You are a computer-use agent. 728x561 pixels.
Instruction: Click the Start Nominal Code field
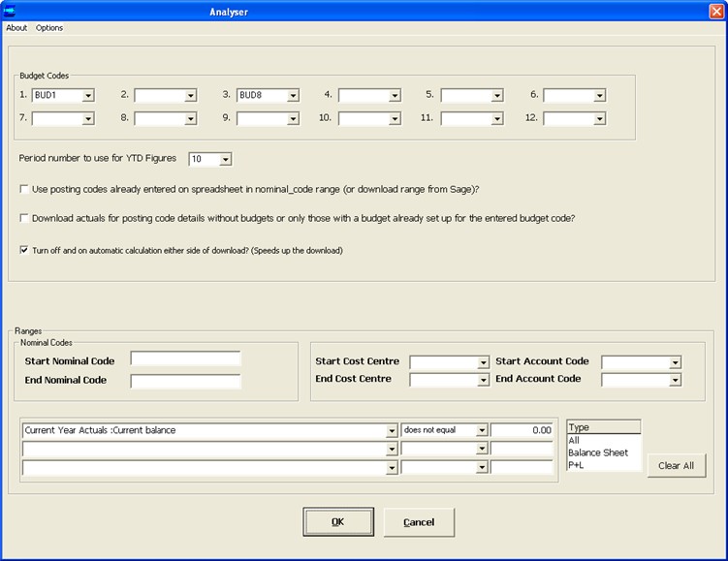coord(186,358)
